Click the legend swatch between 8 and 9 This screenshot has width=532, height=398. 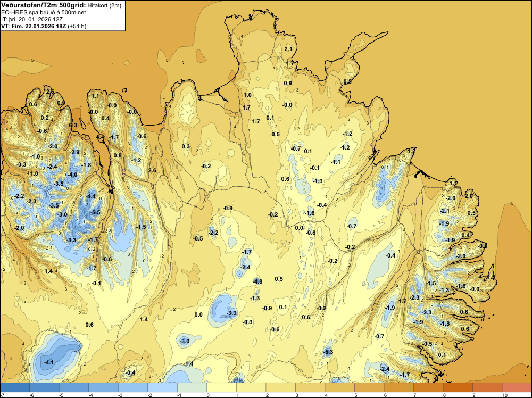(x=458, y=387)
